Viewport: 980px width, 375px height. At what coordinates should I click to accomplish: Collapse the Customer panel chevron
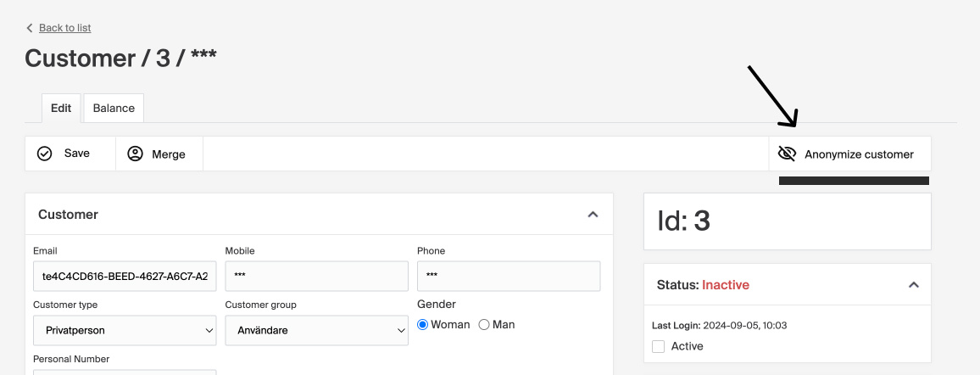(593, 215)
